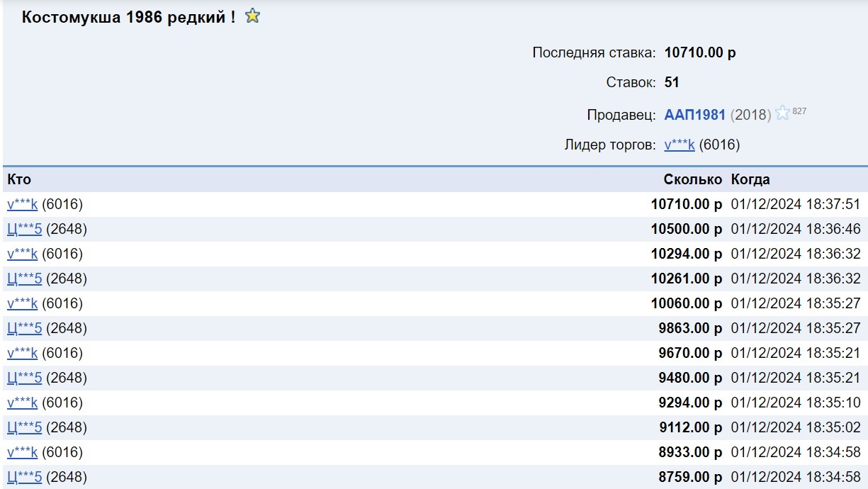Open v***k bidder link in 10294.00 р row
The width and height of the screenshot is (868, 489).
coord(22,254)
